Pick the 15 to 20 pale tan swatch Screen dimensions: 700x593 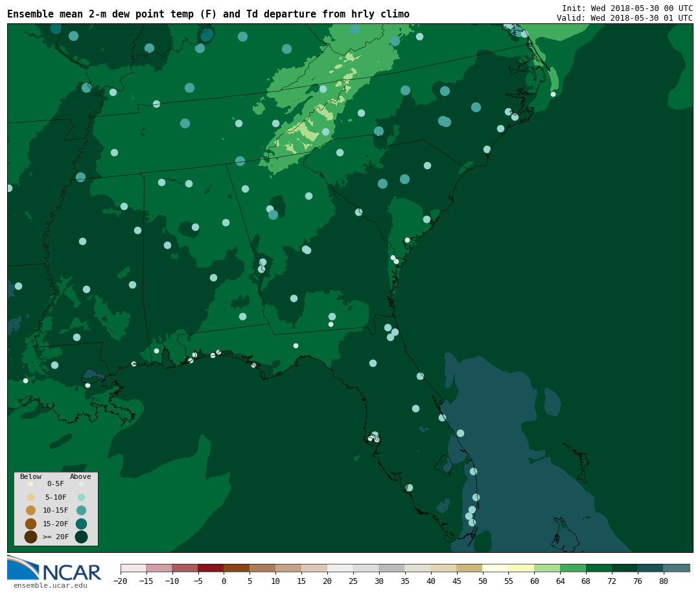(x=315, y=568)
